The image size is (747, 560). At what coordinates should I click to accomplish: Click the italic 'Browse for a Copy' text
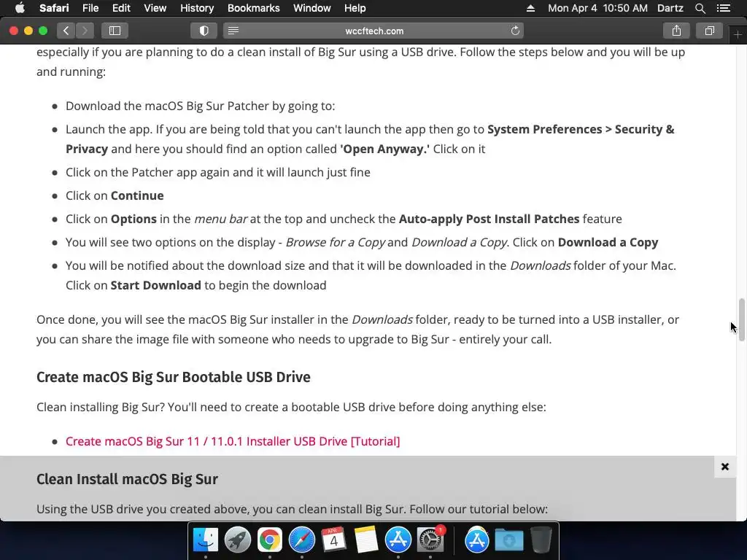[336, 242]
